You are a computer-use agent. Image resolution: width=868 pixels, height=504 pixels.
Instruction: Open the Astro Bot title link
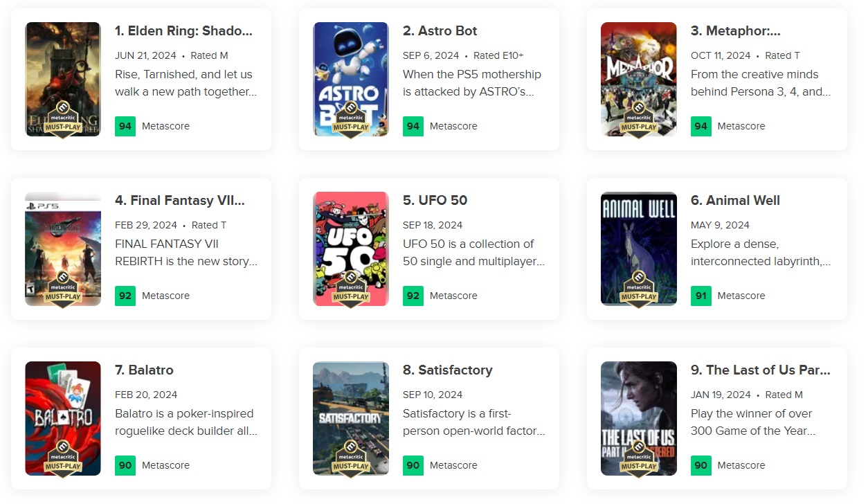click(440, 31)
